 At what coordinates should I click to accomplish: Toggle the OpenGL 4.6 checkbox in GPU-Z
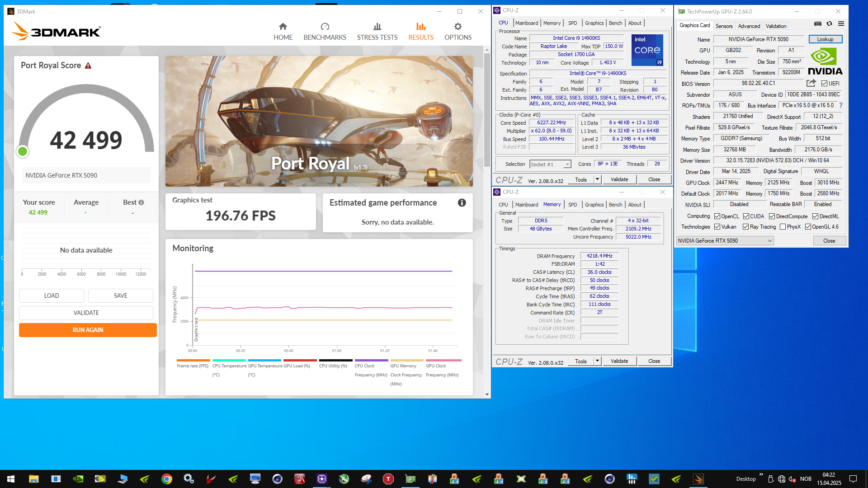pos(808,227)
